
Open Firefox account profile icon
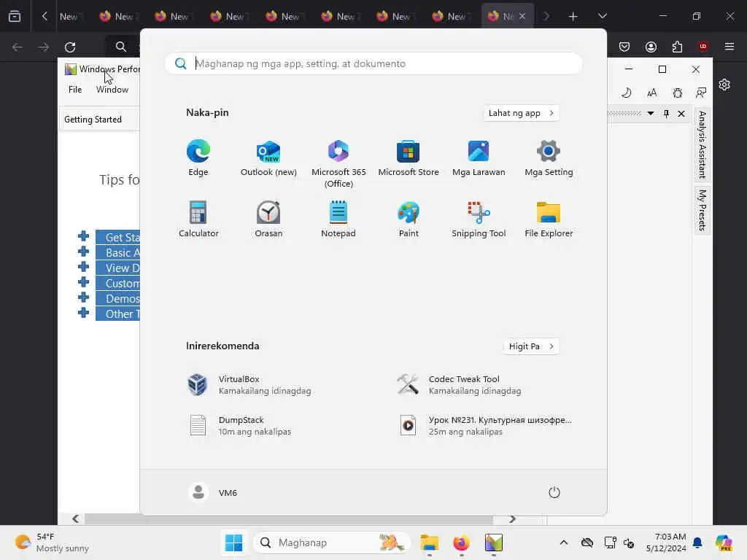pyautogui.click(x=651, y=47)
